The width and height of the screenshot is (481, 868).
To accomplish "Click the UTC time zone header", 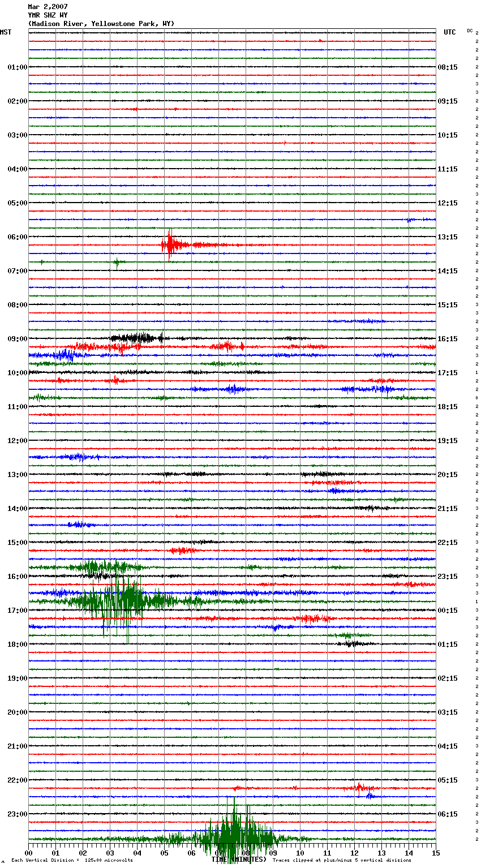I will point(449,32).
